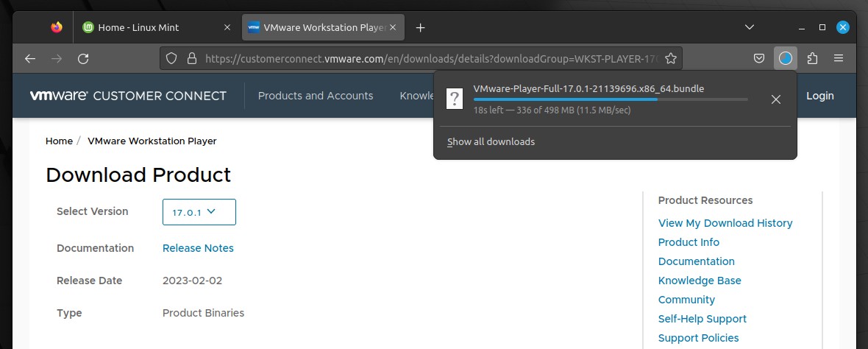This screenshot has height=349, width=868.
Task: Click the download progress bar
Action: click(x=611, y=99)
